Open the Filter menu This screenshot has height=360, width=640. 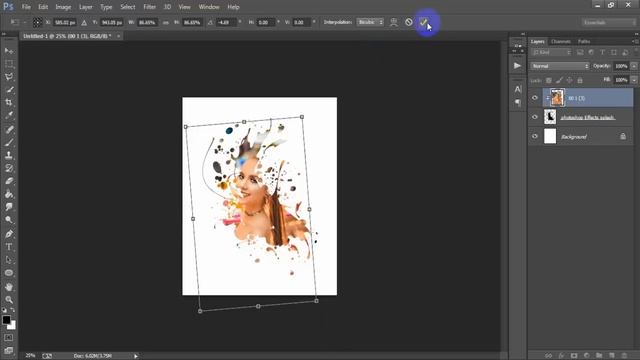click(149, 7)
